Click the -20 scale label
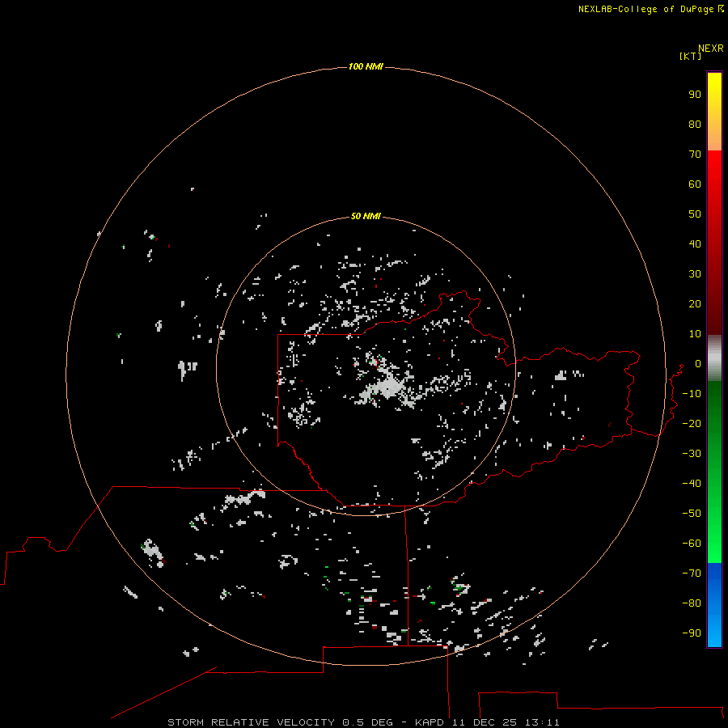Image resolution: width=728 pixels, height=728 pixels. pyautogui.click(x=692, y=423)
